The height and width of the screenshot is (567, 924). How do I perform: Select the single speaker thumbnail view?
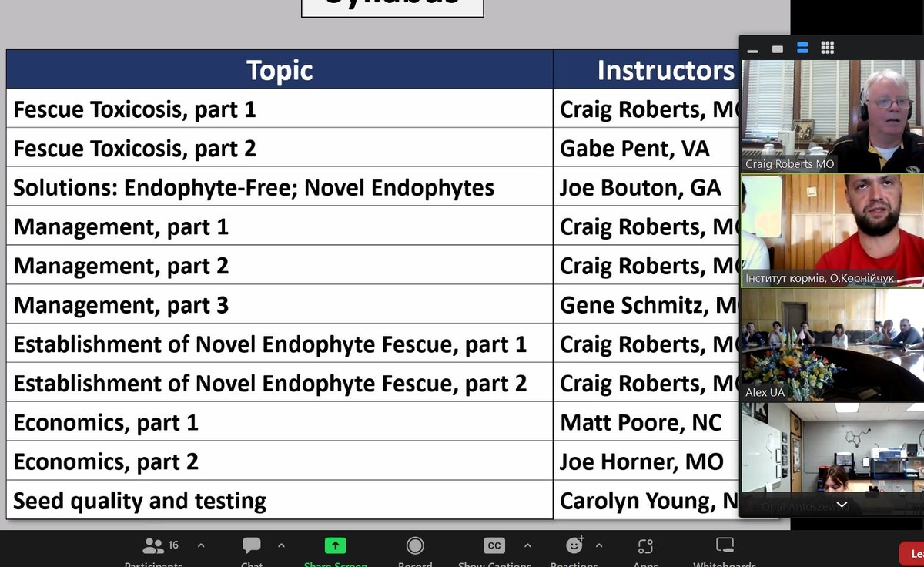point(778,49)
